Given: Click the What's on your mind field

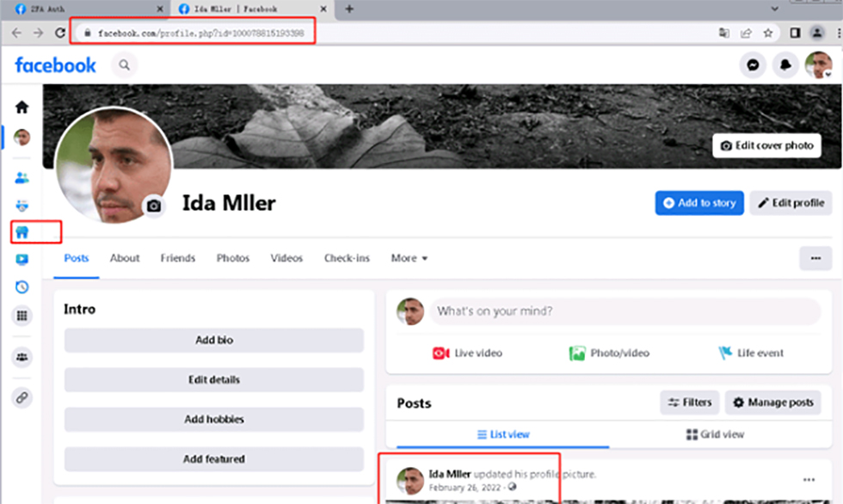Looking at the screenshot, I should click(624, 311).
